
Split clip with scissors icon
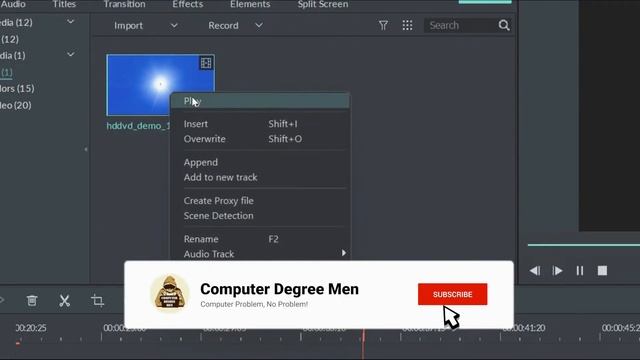click(x=64, y=301)
